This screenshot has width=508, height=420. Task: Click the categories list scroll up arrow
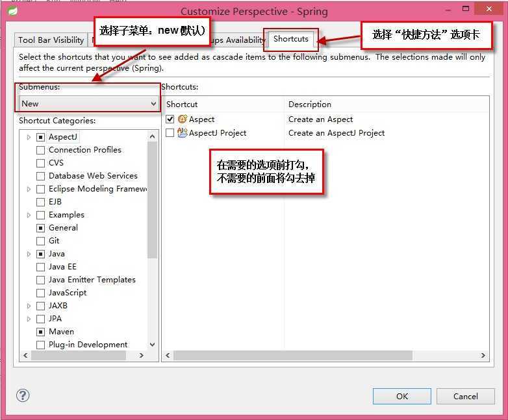(152, 136)
